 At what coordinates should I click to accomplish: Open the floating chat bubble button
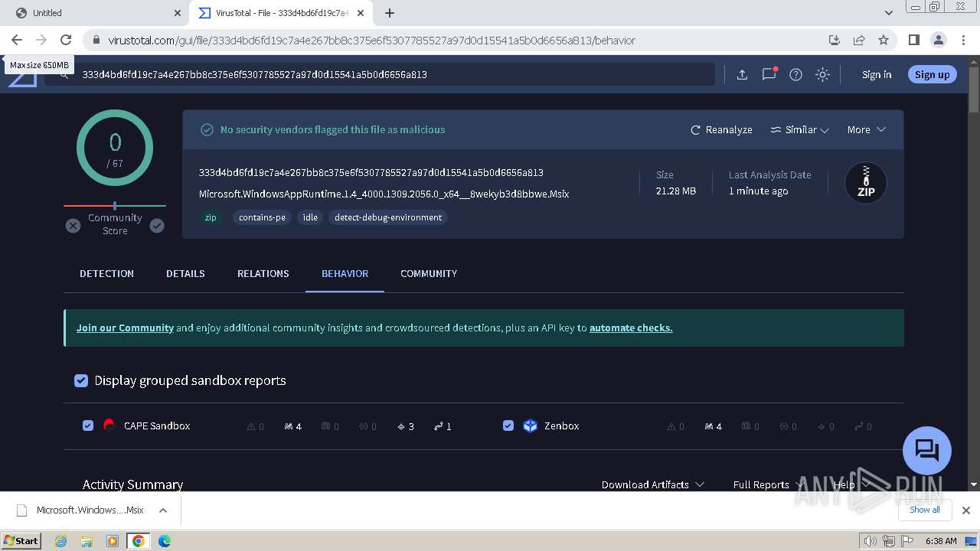click(926, 450)
